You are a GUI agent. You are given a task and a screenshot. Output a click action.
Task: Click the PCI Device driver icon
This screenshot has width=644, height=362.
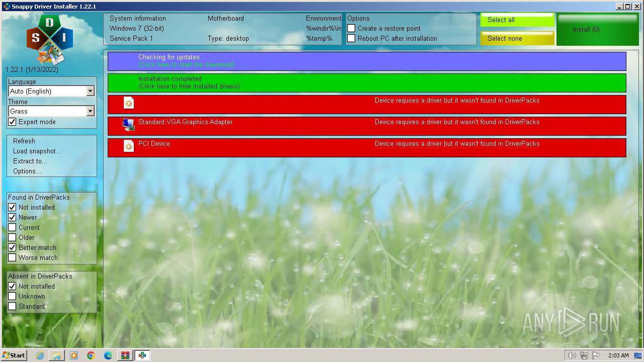point(129,146)
